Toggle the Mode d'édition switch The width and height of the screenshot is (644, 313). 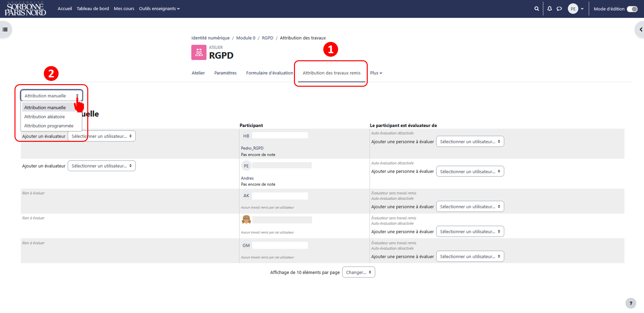(632, 9)
